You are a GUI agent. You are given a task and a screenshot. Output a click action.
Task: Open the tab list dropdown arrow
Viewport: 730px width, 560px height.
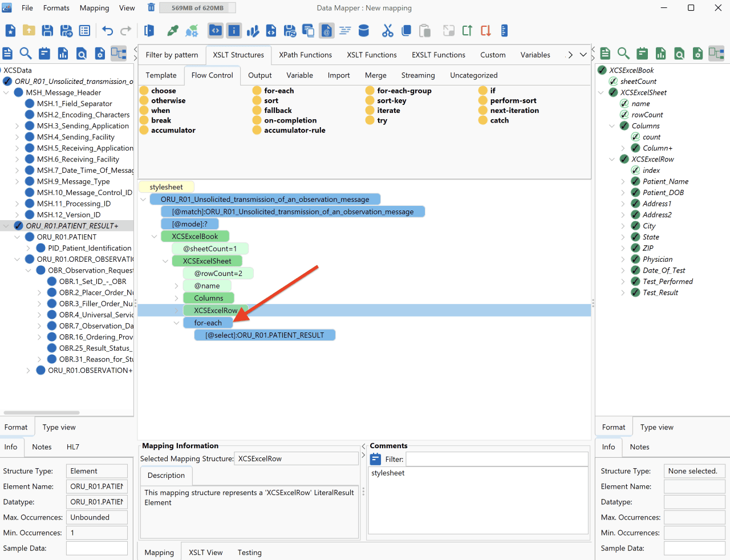pos(583,55)
